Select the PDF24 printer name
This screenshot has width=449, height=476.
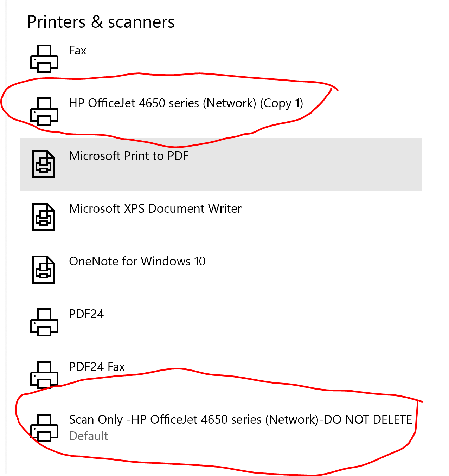86,314
